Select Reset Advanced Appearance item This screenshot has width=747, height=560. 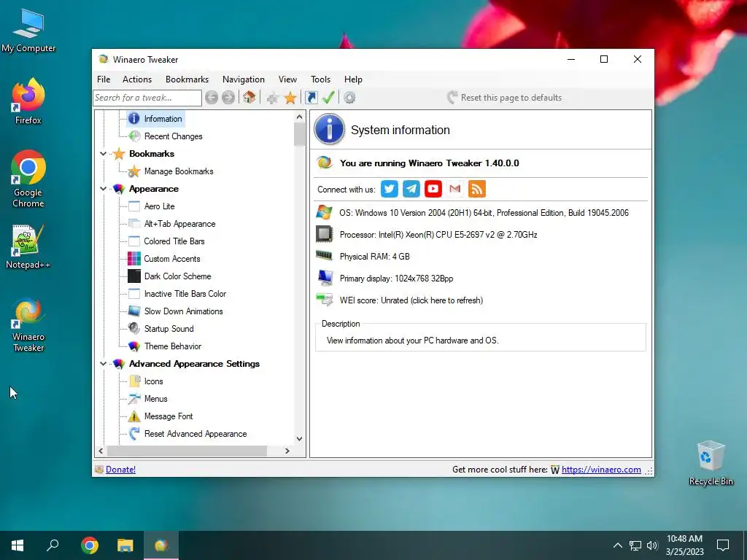[x=196, y=434]
